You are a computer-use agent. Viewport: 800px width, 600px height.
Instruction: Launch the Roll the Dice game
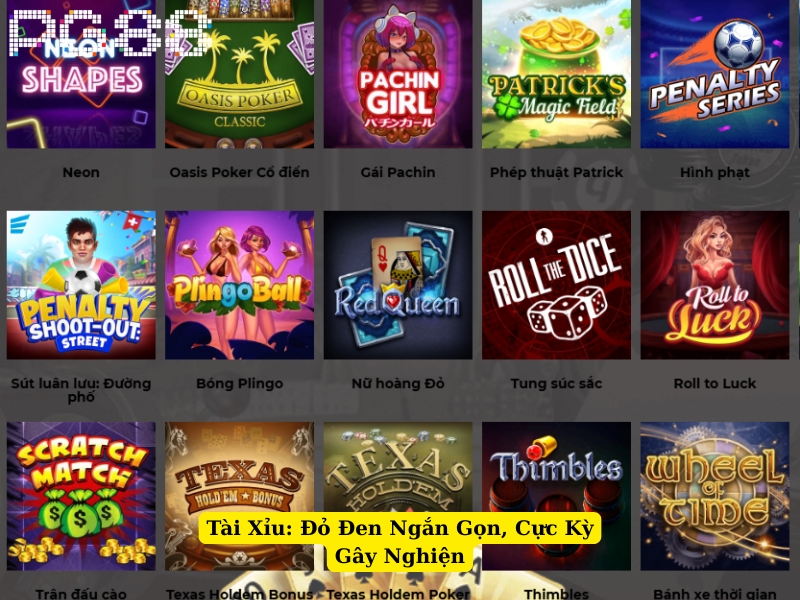click(x=556, y=285)
